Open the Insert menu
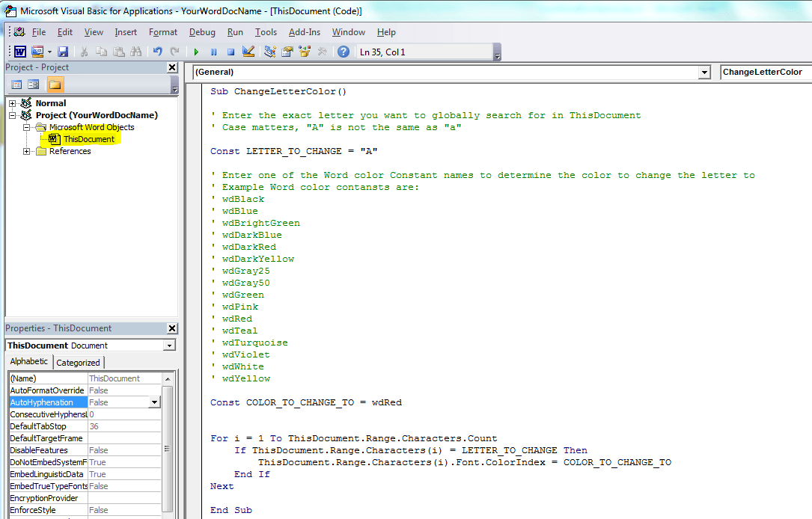 pos(126,32)
